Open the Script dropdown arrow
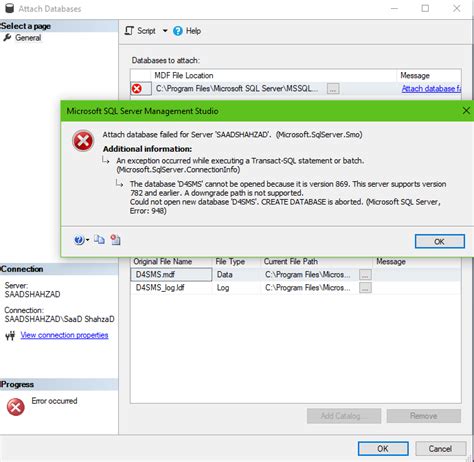Viewport: 474px width, 462px height. click(x=165, y=31)
